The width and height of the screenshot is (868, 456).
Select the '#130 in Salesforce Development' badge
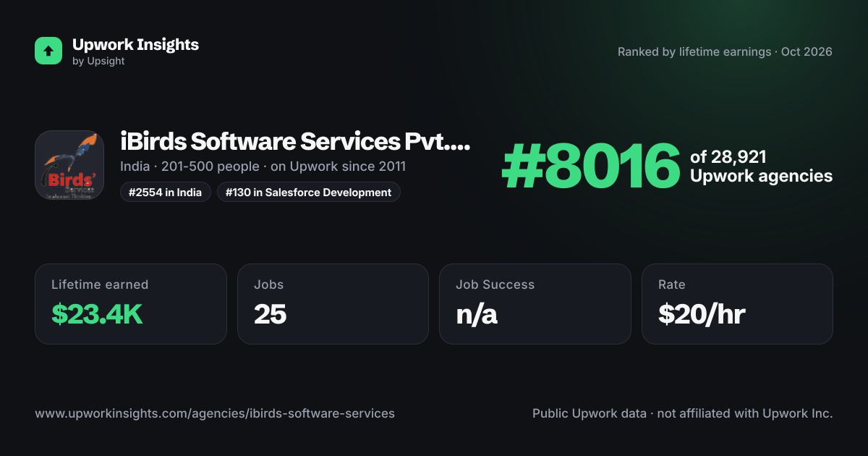(309, 192)
